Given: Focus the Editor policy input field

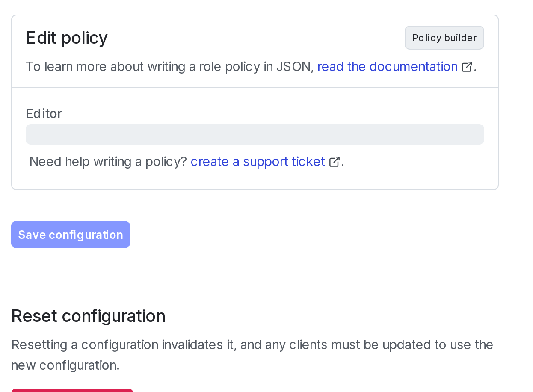Looking at the screenshot, I should click(255, 134).
